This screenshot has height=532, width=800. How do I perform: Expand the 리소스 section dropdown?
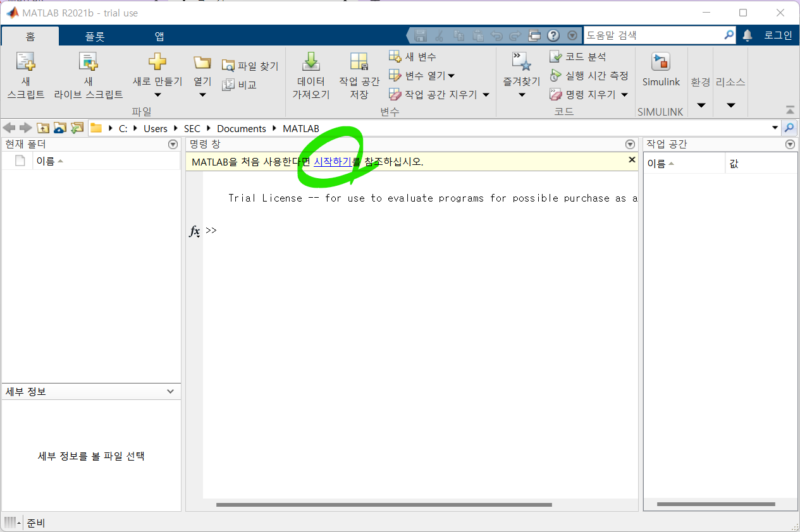point(731,106)
